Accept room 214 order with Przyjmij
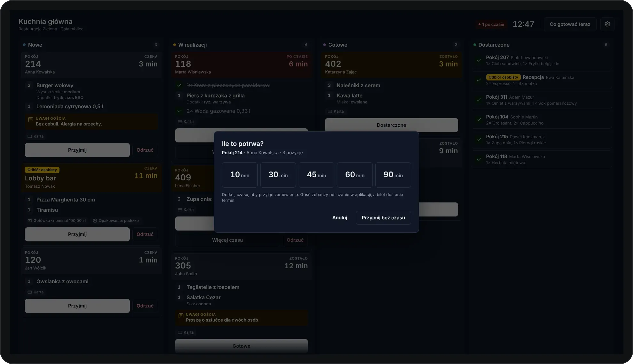This screenshot has width=633, height=364. click(77, 150)
